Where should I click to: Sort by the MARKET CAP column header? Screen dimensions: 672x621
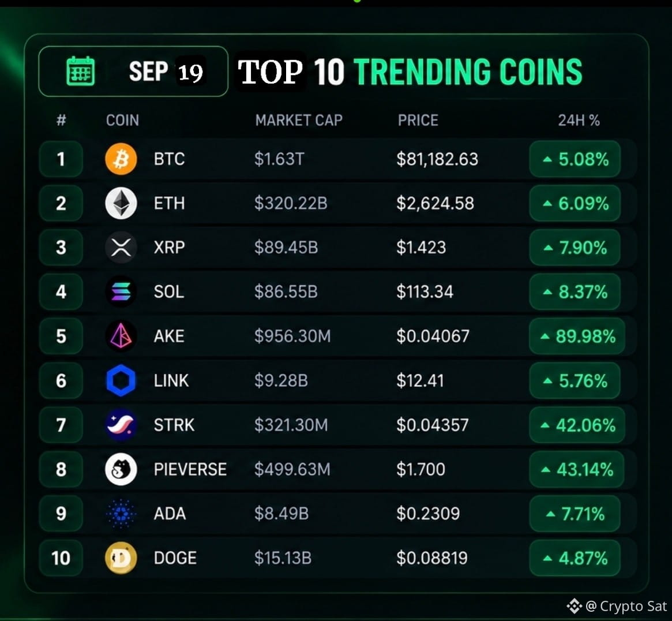299,120
